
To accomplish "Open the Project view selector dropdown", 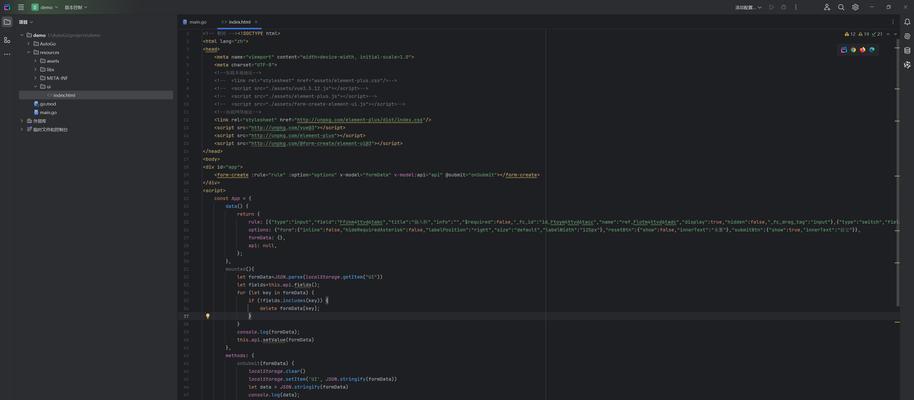I will pos(26,22).
